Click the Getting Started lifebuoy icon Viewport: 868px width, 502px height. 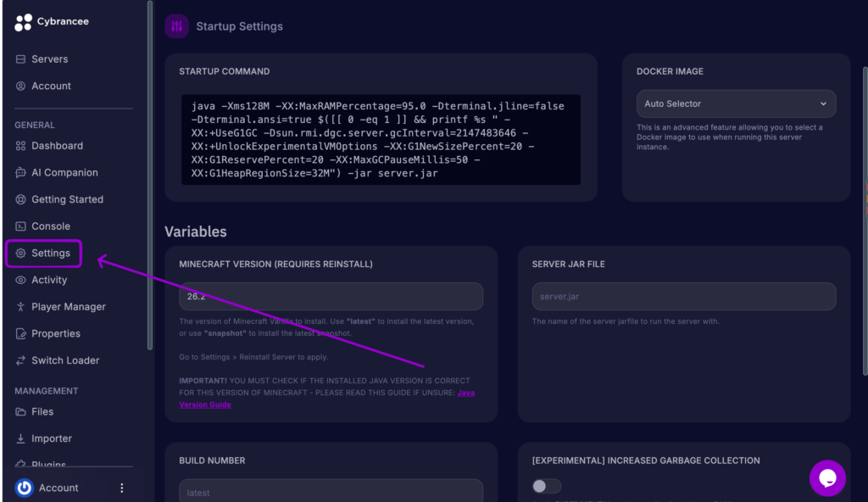click(20, 199)
